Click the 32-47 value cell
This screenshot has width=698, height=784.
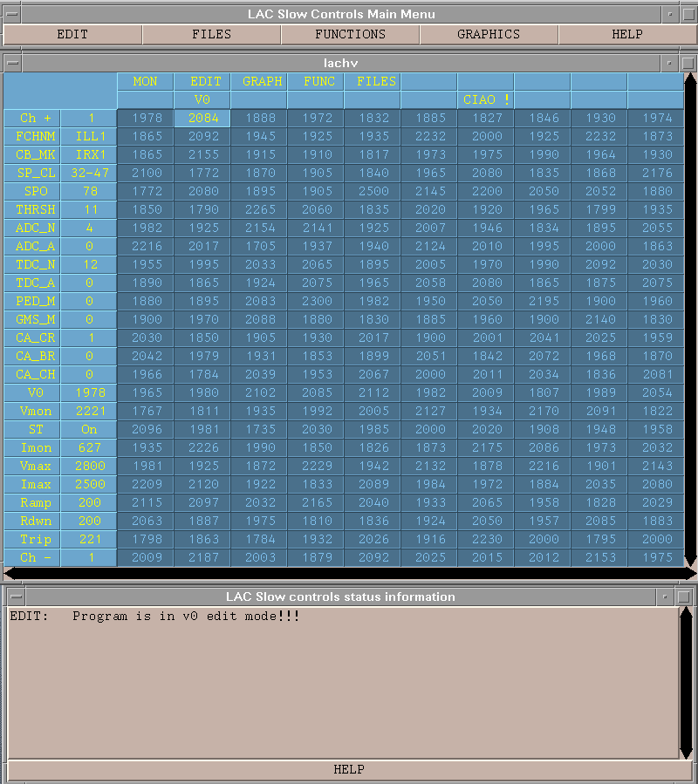click(x=89, y=173)
